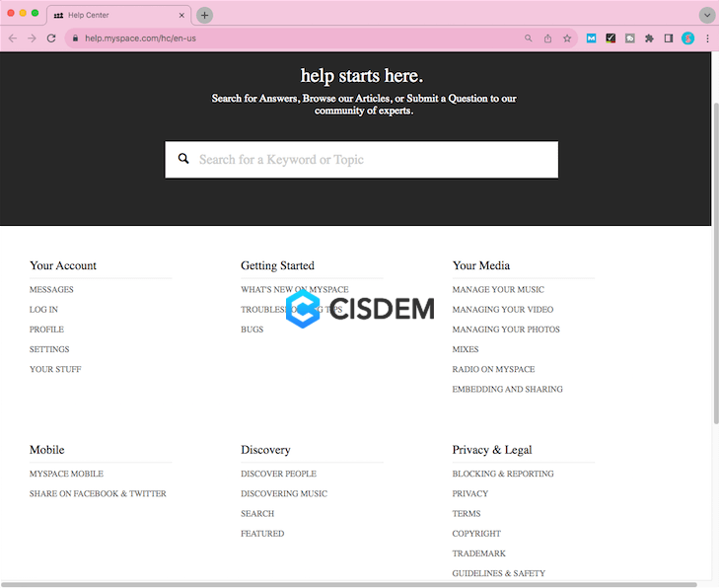
Task: Close the Help Center tab
Action: click(x=181, y=15)
